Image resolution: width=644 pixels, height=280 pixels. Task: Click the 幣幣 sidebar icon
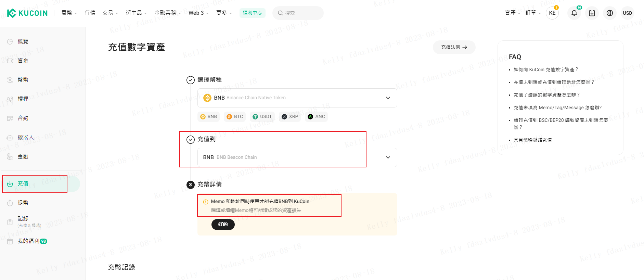(x=10, y=80)
